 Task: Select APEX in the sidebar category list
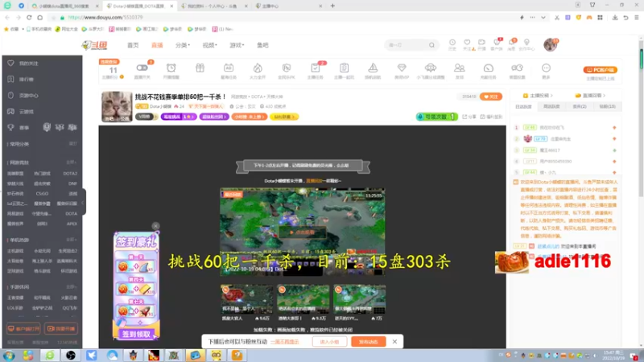72,224
